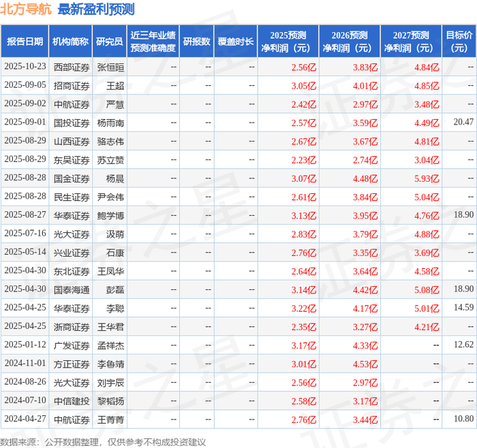
Task: Select institution 国金证券
Action: tap(72, 178)
